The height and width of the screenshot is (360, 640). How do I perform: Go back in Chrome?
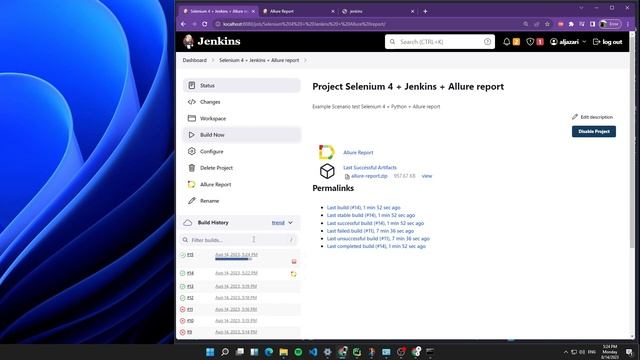[183, 24]
